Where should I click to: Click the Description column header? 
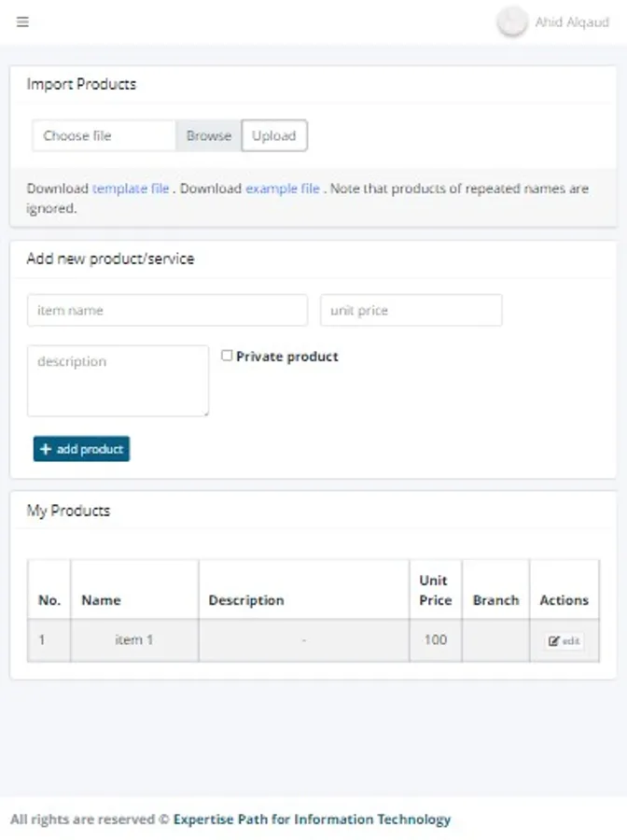coord(246,600)
